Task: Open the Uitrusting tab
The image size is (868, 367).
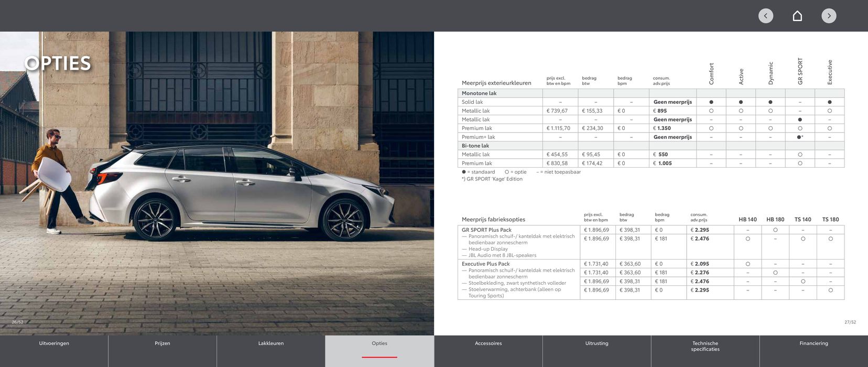Action: (596, 344)
